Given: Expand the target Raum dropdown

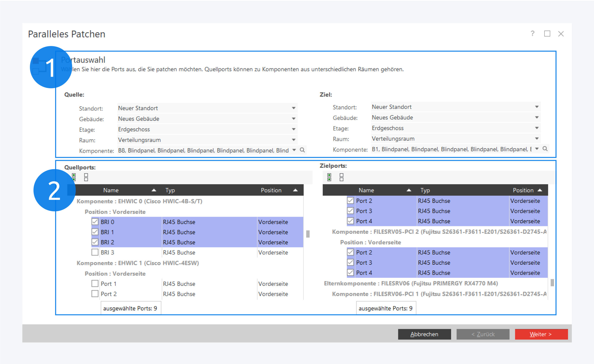Looking at the screenshot, I should coord(537,139).
